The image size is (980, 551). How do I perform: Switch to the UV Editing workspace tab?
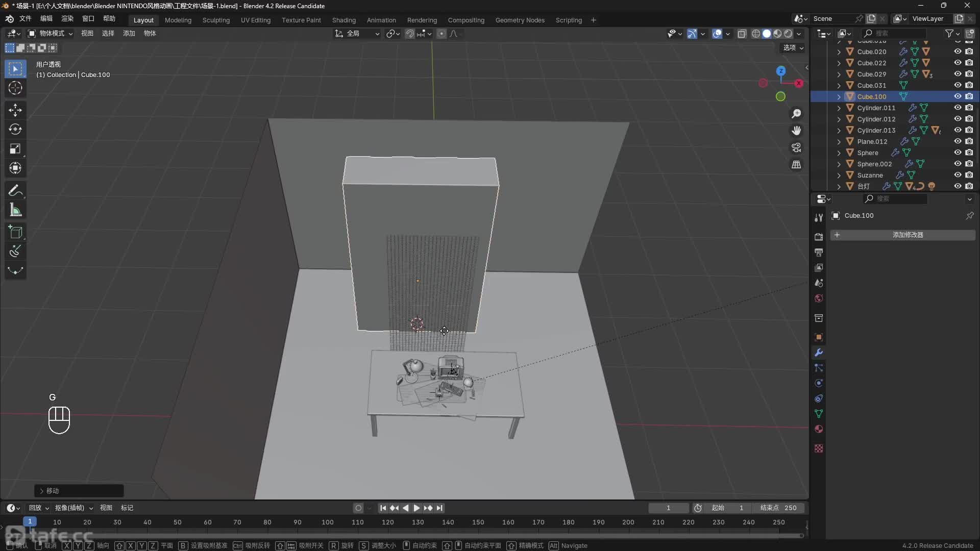pyautogui.click(x=256, y=20)
